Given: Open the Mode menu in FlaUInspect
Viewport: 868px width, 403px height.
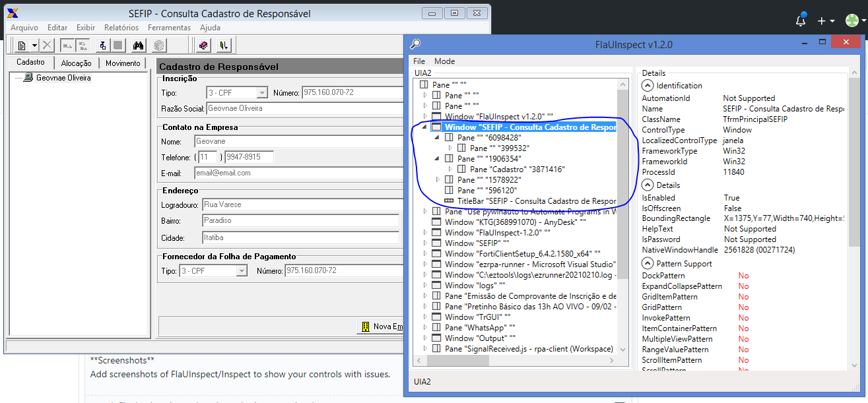Looking at the screenshot, I should tap(444, 61).
